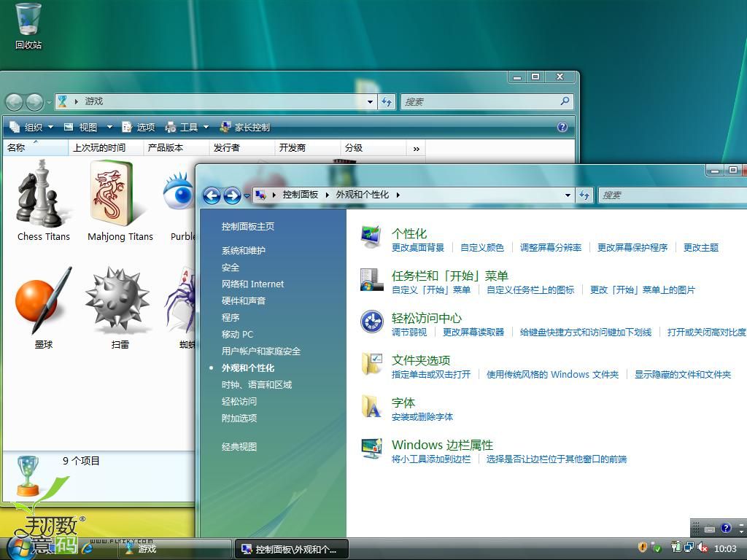Sort by the 产品版本 column header
This screenshot has width=747, height=560.
(x=177, y=147)
